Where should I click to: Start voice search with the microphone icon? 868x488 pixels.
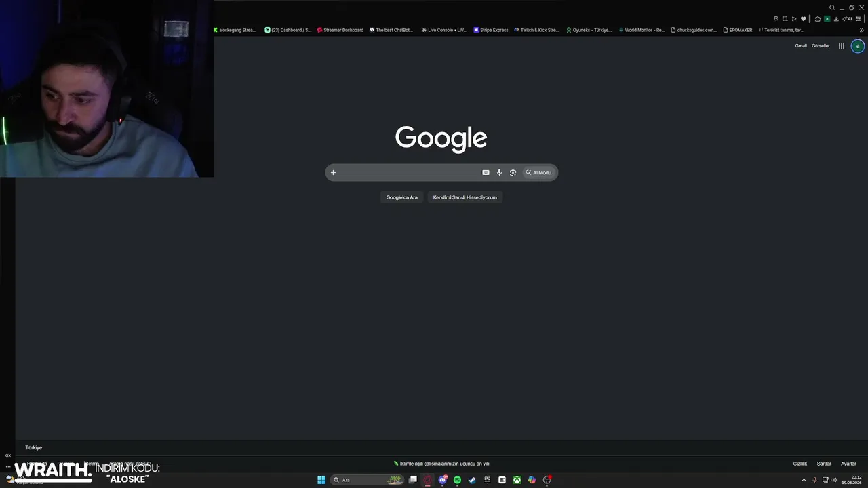click(499, 172)
